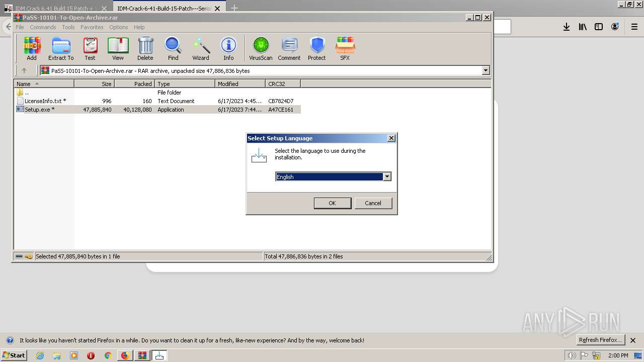Image resolution: width=644 pixels, height=362 pixels.
Task: Click the View toolbar icon
Action: pyautogui.click(x=118, y=49)
